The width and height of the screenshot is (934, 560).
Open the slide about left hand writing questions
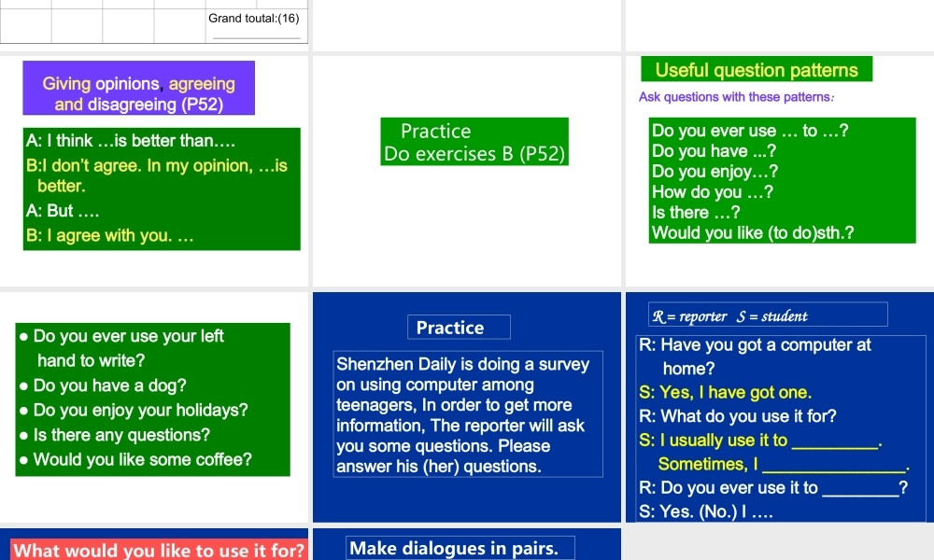154,407
